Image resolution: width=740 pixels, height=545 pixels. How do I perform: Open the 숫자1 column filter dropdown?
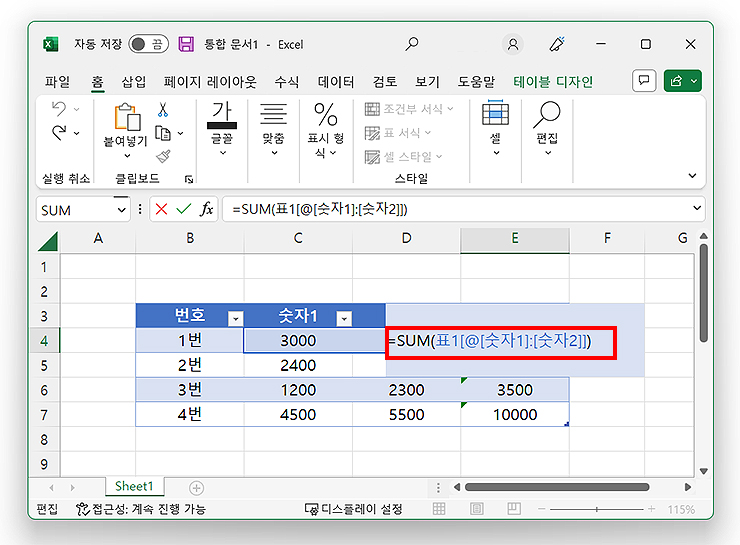tap(344, 319)
